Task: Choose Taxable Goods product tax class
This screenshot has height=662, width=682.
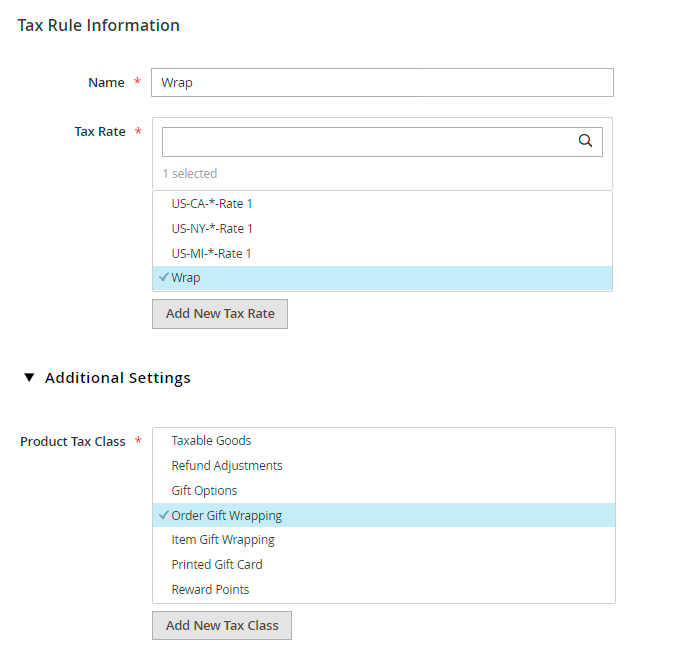Action: pyautogui.click(x=211, y=440)
